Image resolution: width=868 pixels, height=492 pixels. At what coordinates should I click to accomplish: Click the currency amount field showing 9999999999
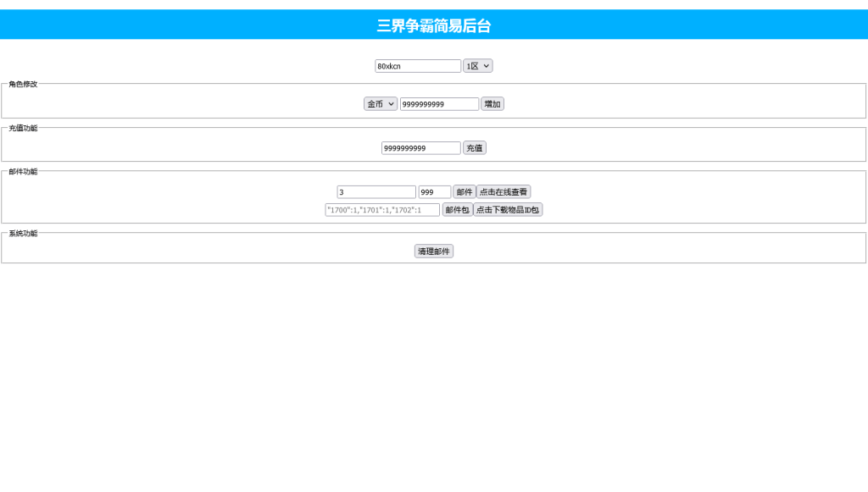(438, 103)
